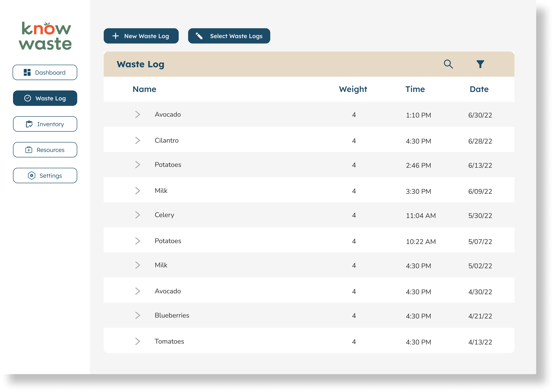Sort by the Date column header
The image size is (554, 392).
pyautogui.click(x=479, y=89)
